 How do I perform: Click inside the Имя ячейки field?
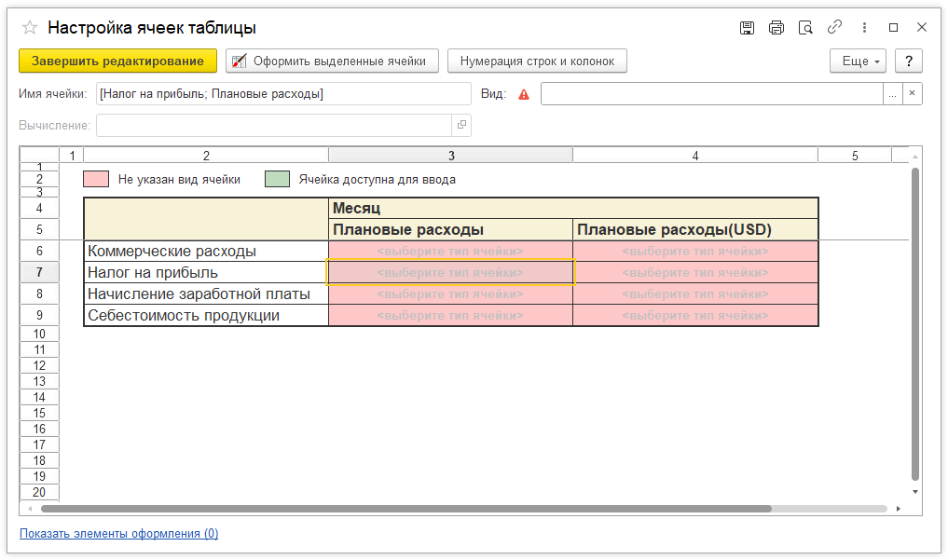point(283,94)
